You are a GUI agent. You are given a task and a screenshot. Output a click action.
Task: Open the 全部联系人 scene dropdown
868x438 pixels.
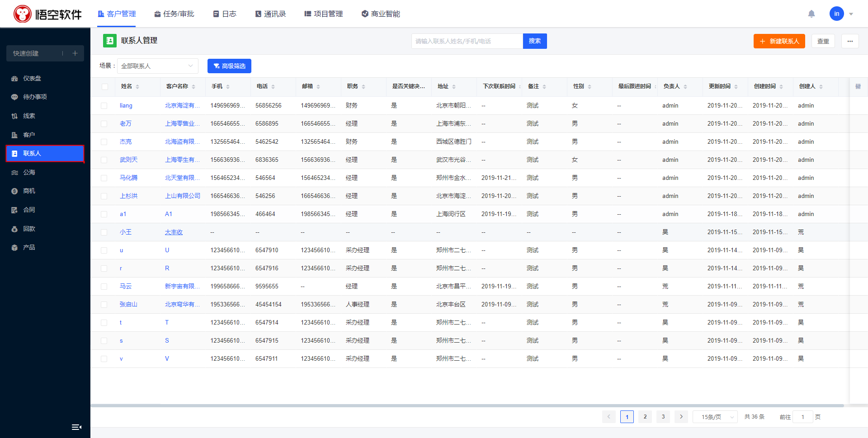[x=157, y=66]
